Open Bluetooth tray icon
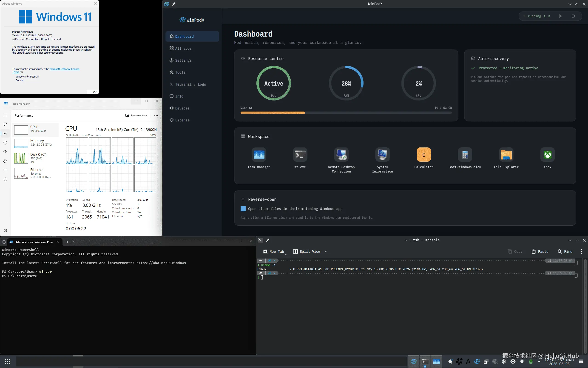This screenshot has width=588, height=368. pyautogui.click(x=504, y=362)
